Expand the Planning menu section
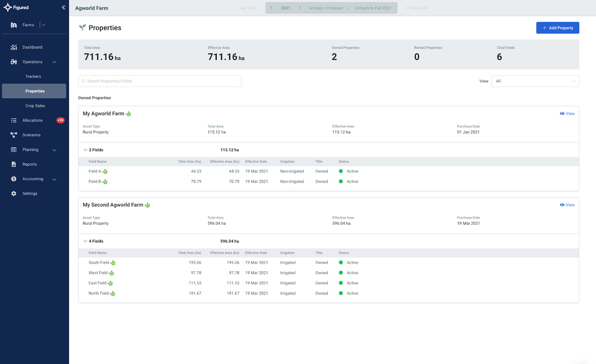The width and height of the screenshot is (596, 364). pos(54,150)
